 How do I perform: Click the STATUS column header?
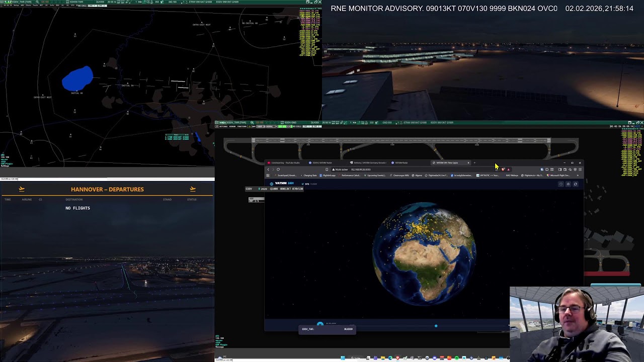(x=192, y=200)
